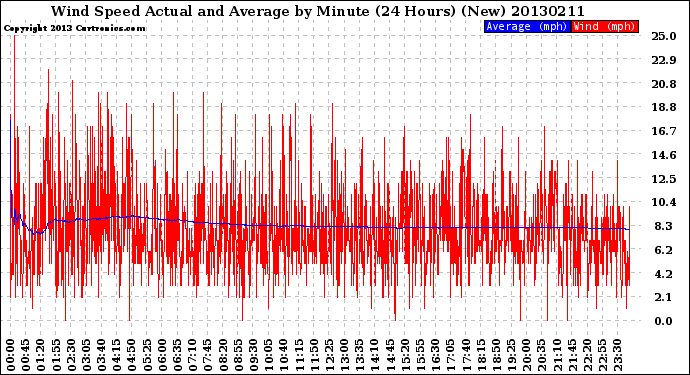690x375 pixels.
Task: Click the 'Copyright 2013 Cartronics.com' text
Action: [74, 28]
